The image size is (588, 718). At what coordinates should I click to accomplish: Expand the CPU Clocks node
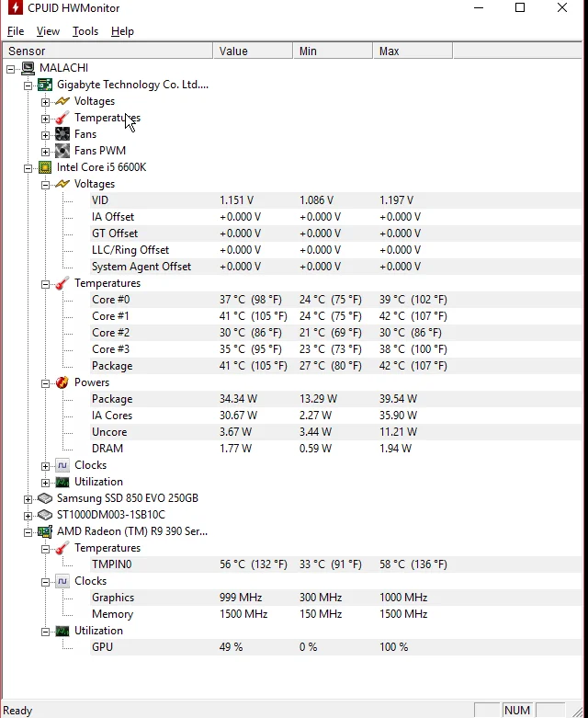45,466
